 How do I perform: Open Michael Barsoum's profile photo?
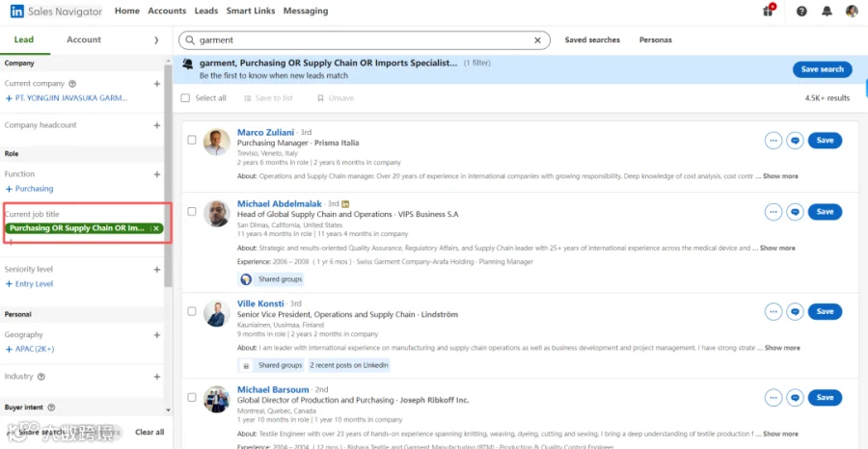[216, 399]
